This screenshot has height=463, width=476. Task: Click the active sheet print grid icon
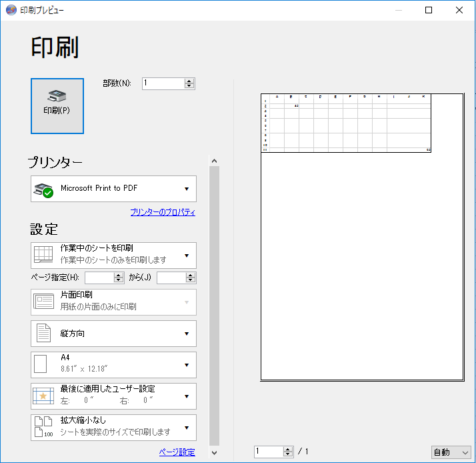point(43,255)
